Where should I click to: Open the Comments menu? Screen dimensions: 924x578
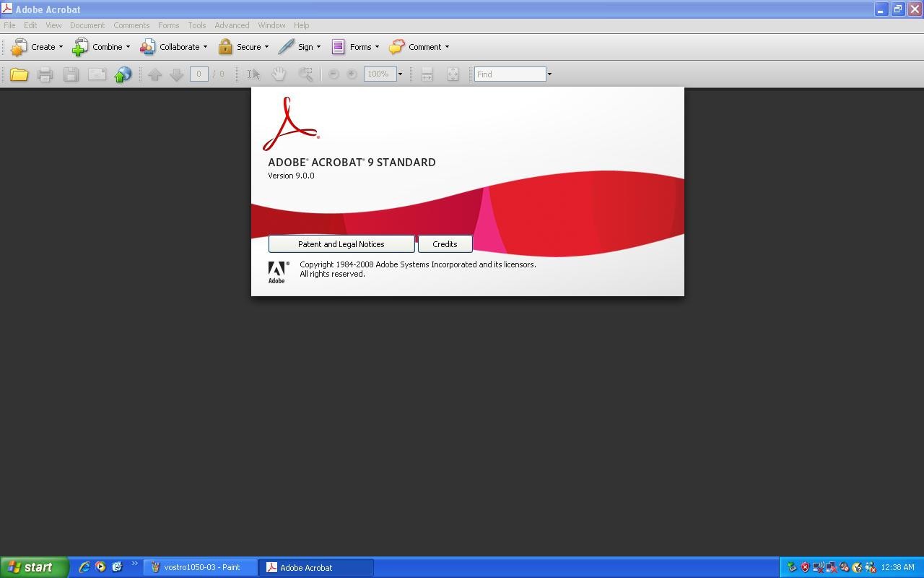tap(131, 25)
